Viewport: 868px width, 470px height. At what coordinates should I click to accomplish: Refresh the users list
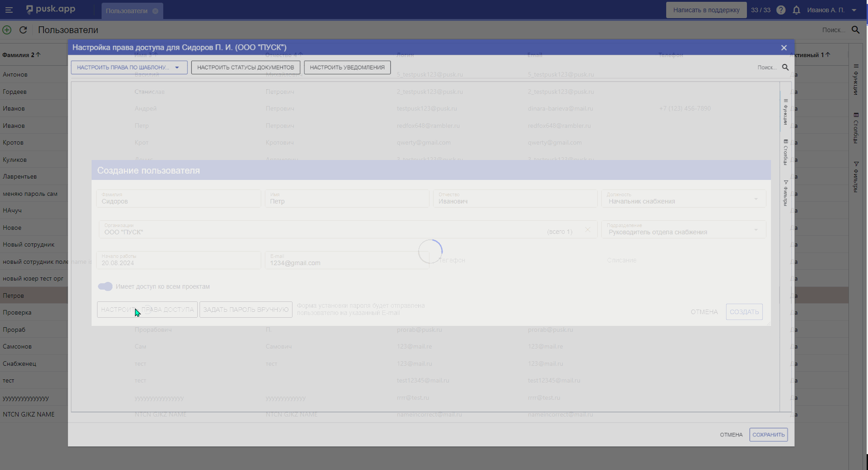[23, 30]
